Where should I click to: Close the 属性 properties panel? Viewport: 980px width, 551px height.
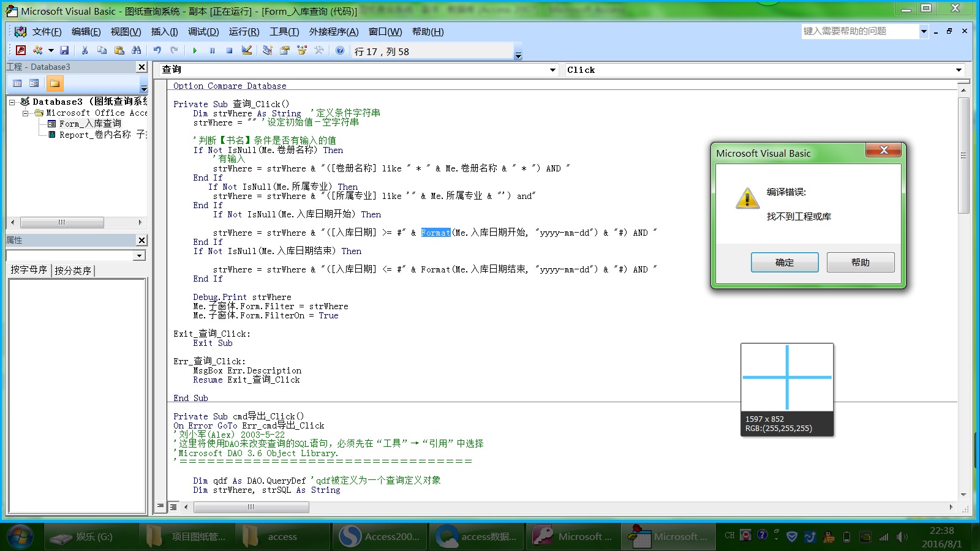tap(141, 240)
